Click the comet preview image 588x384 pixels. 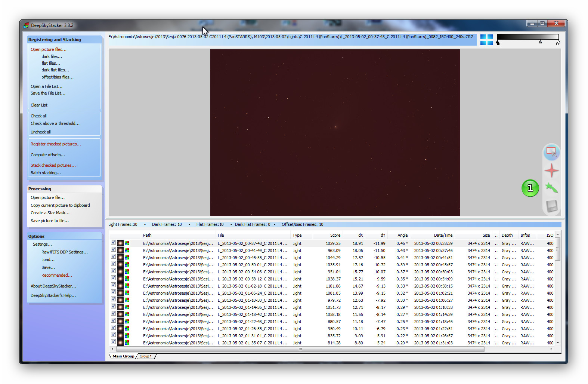click(x=335, y=132)
